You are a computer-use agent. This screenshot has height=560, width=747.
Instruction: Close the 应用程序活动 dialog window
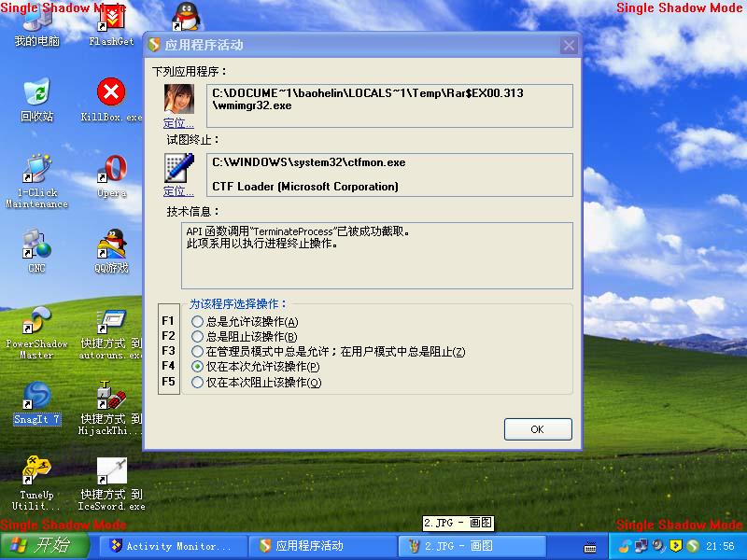pyautogui.click(x=569, y=45)
